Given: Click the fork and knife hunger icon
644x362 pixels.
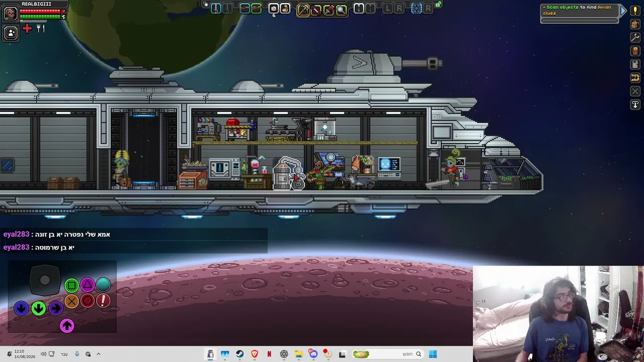Looking at the screenshot, I should click(41, 29).
